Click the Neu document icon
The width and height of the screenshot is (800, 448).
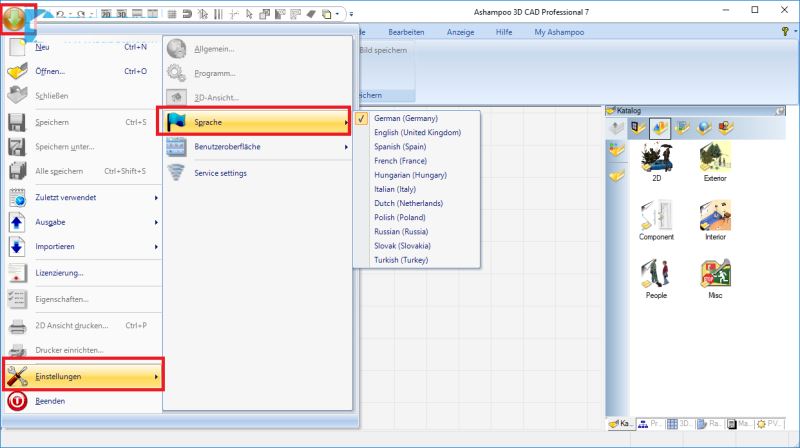pyautogui.click(x=17, y=47)
